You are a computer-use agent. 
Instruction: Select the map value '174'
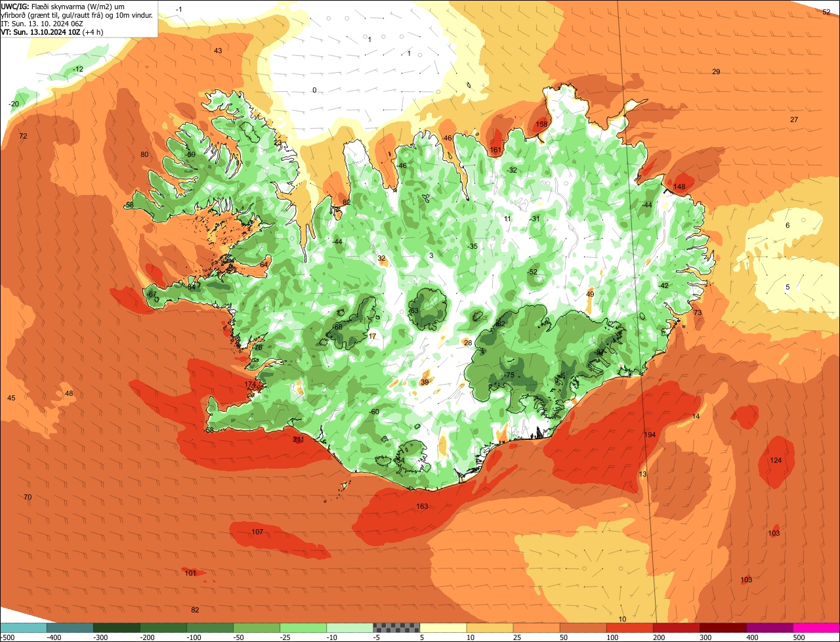pyautogui.click(x=250, y=384)
